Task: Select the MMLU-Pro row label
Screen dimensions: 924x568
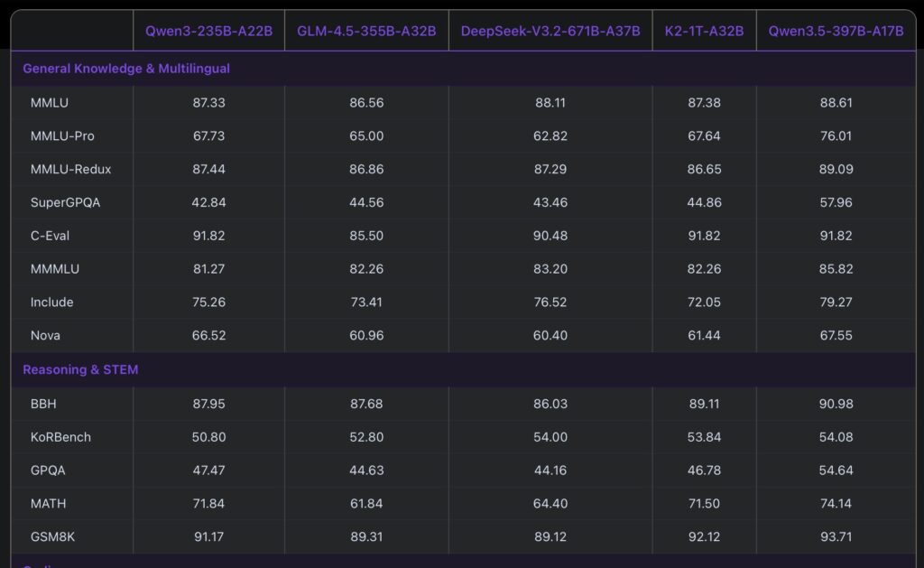Action: [x=62, y=136]
